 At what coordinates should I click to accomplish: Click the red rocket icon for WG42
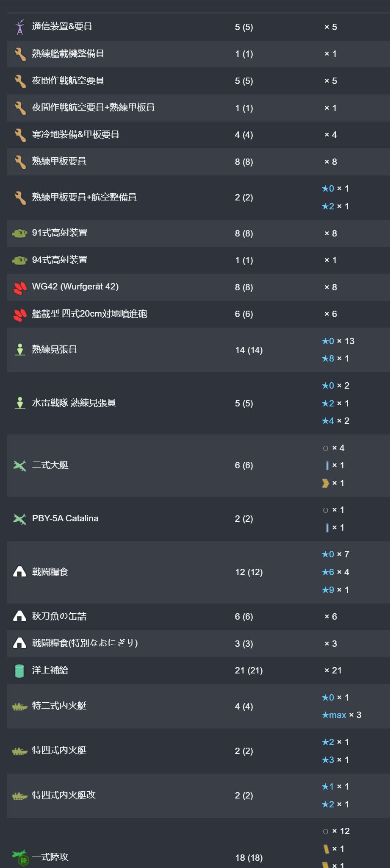point(20,287)
